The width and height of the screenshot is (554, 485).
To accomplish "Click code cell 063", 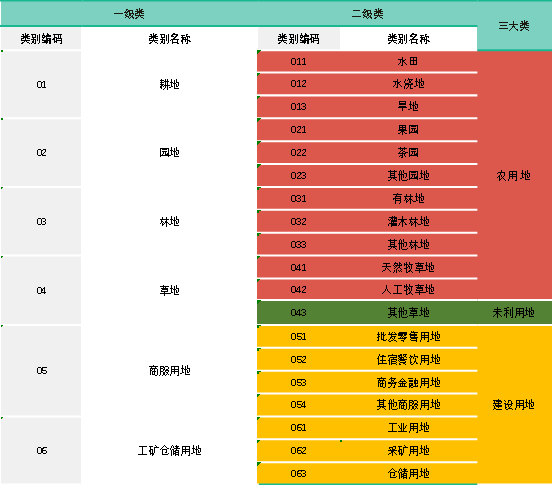I will [x=299, y=473].
